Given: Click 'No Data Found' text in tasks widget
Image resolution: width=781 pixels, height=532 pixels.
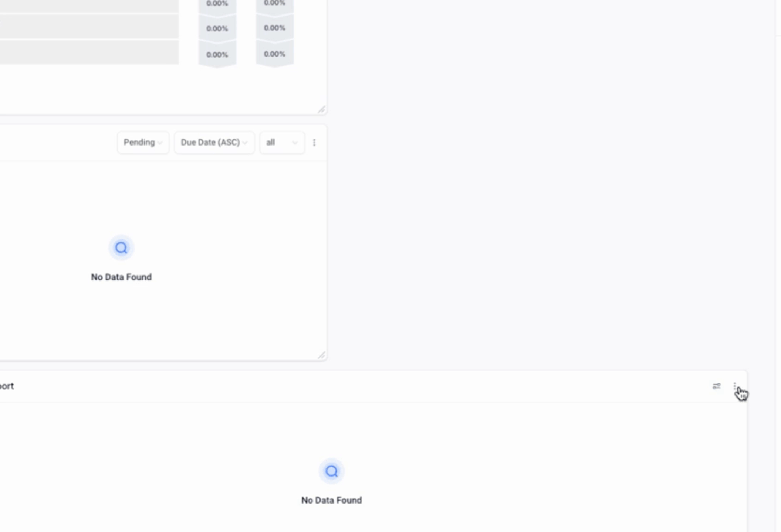Looking at the screenshot, I should [x=121, y=277].
